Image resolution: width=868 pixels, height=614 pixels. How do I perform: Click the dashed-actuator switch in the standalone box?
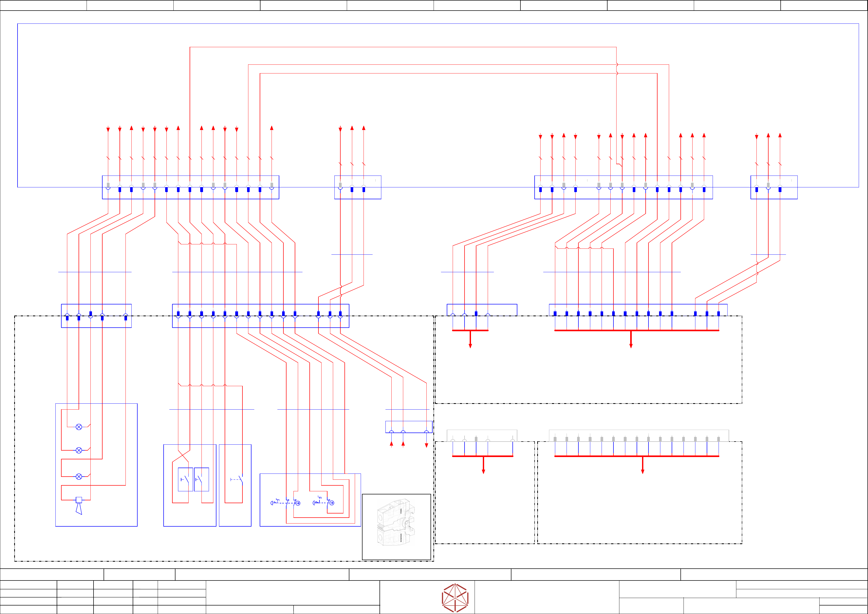[x=237, y=479]
